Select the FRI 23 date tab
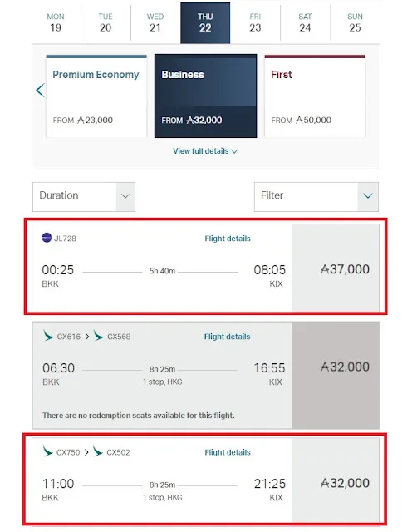The height and width of the screenshot is (532, 417). (255, 23)
